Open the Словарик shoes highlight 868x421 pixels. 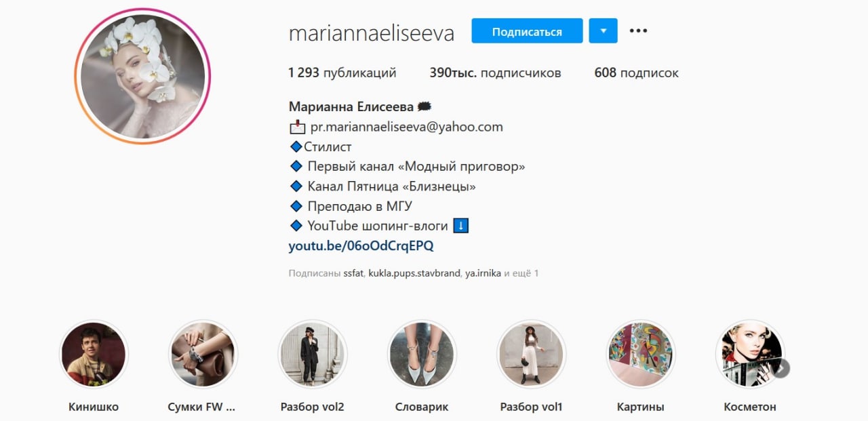coord(422,354)
